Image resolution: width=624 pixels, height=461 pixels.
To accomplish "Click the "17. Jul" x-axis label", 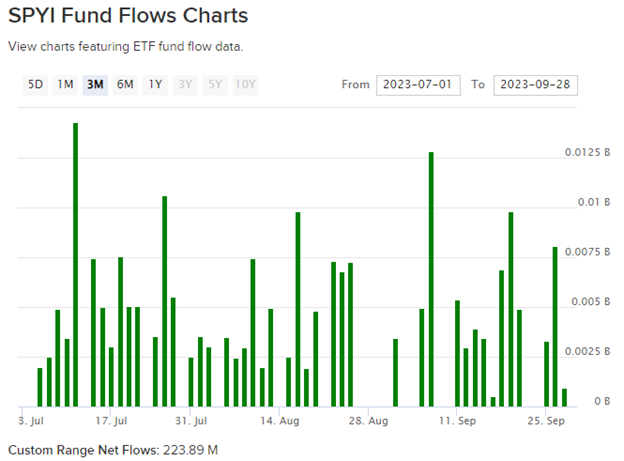I will [x=110, y=421].
